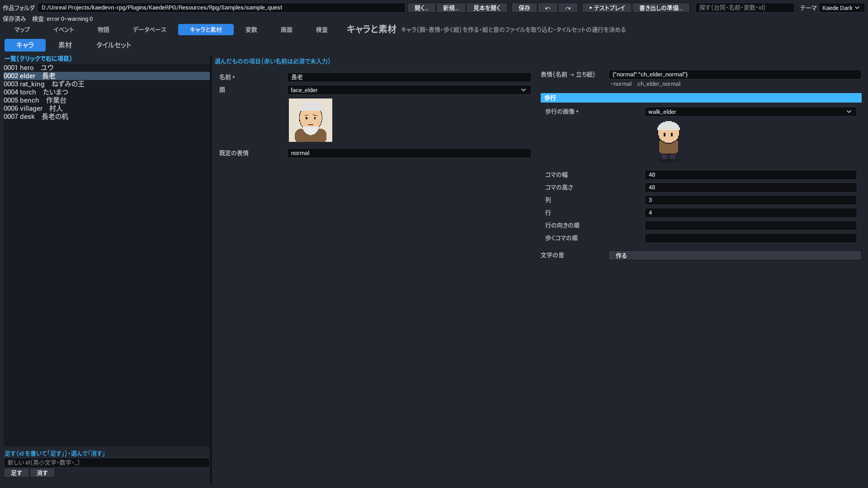
Task: Click the elder face portrait image
Action: coord(311,120)
